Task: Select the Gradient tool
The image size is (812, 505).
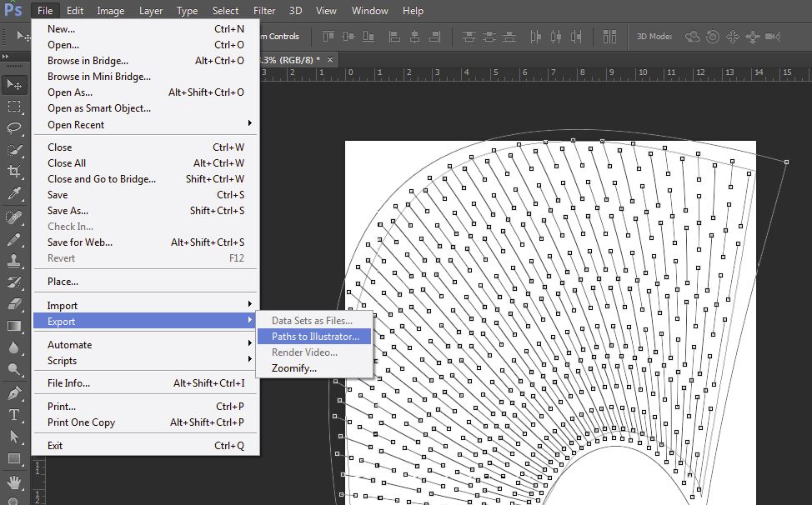Action: [14, 326]
